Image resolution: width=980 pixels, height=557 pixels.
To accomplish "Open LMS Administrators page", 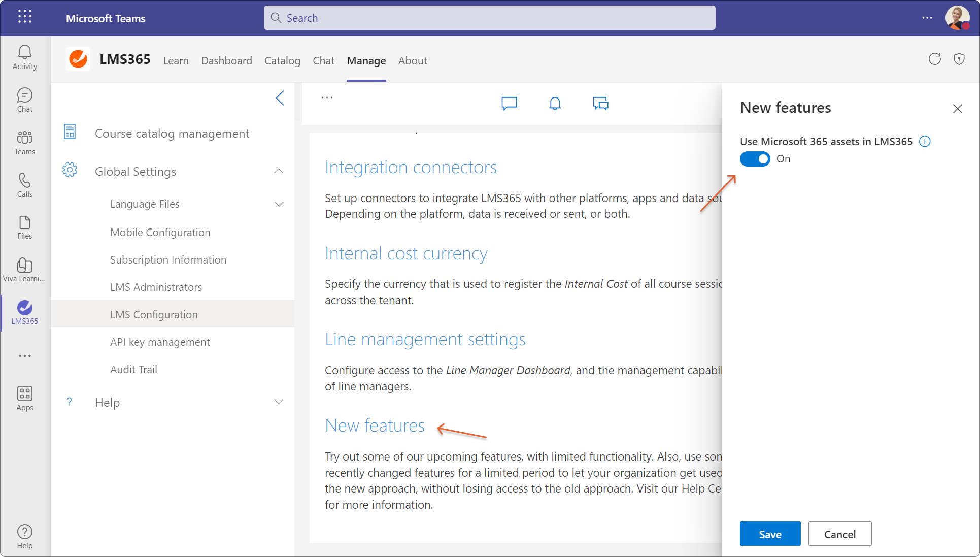I will [156, 287].
